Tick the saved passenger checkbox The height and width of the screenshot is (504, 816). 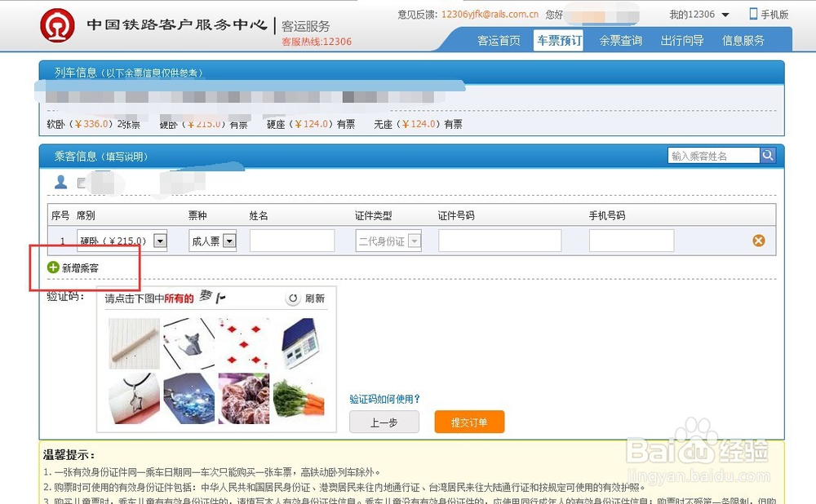pyautogui.click(x=81, y=183)
